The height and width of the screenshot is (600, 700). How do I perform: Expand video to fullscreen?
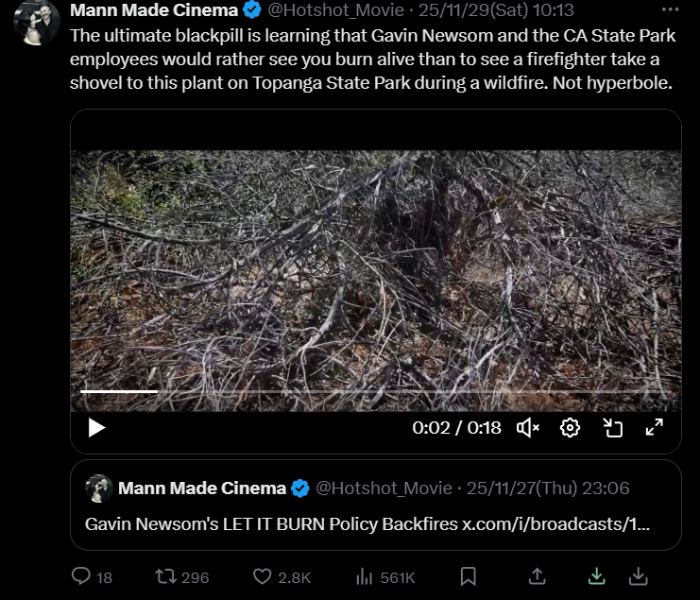pos(655,427)
